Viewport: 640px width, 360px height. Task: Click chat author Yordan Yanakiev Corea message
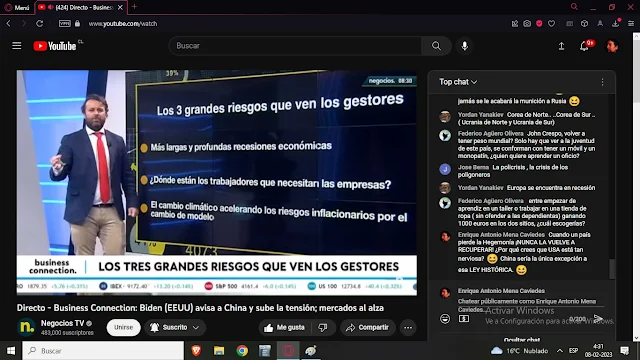point(480,115)
